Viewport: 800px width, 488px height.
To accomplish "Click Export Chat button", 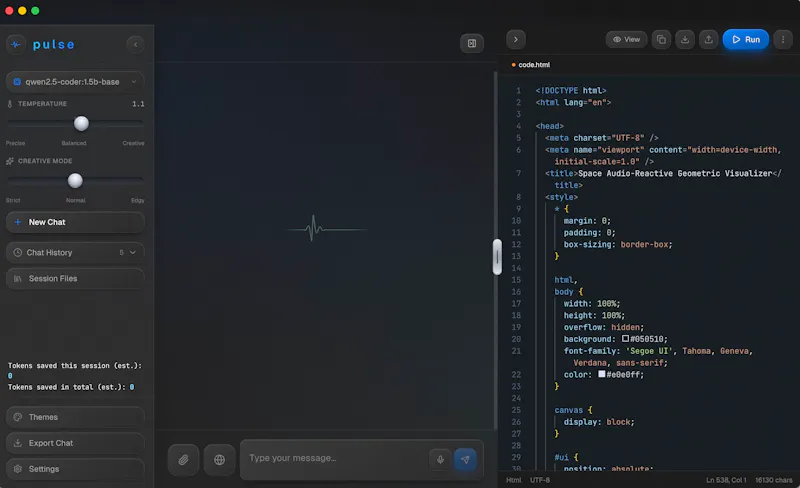I will point(75,443).
